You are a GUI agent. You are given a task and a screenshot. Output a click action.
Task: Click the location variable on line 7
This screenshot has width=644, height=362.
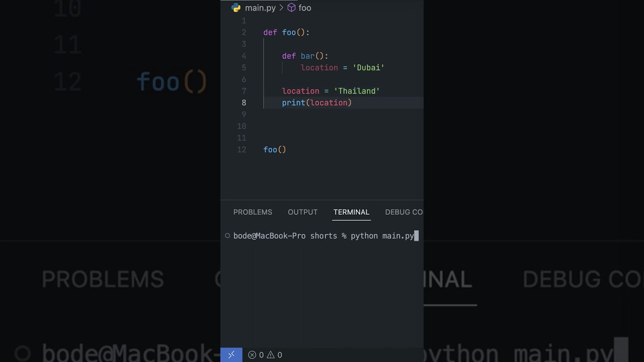pos(301,91)
